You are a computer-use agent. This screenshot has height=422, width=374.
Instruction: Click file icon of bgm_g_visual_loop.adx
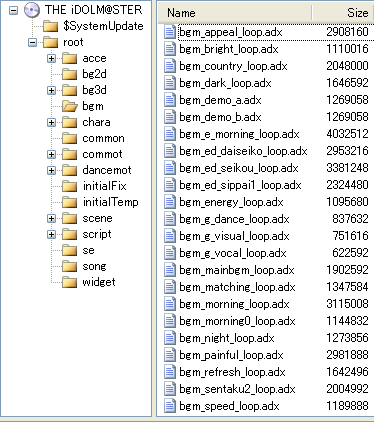[x=170, y=236]
